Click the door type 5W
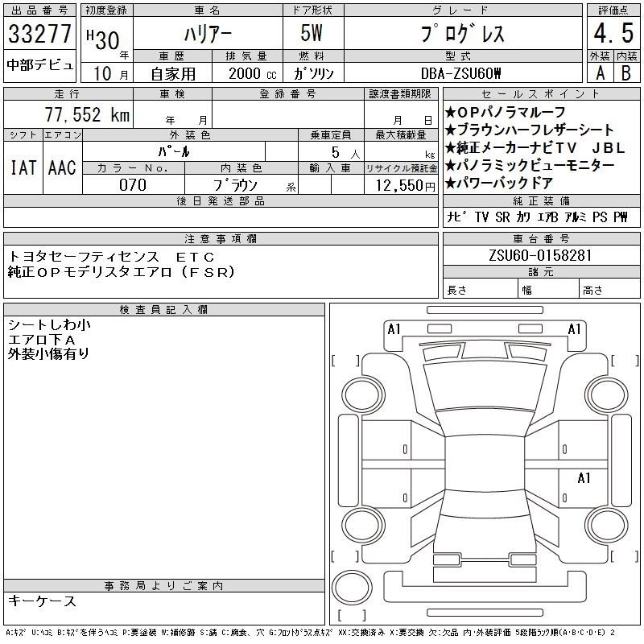The image size is (644, 644). coord(312,33)
